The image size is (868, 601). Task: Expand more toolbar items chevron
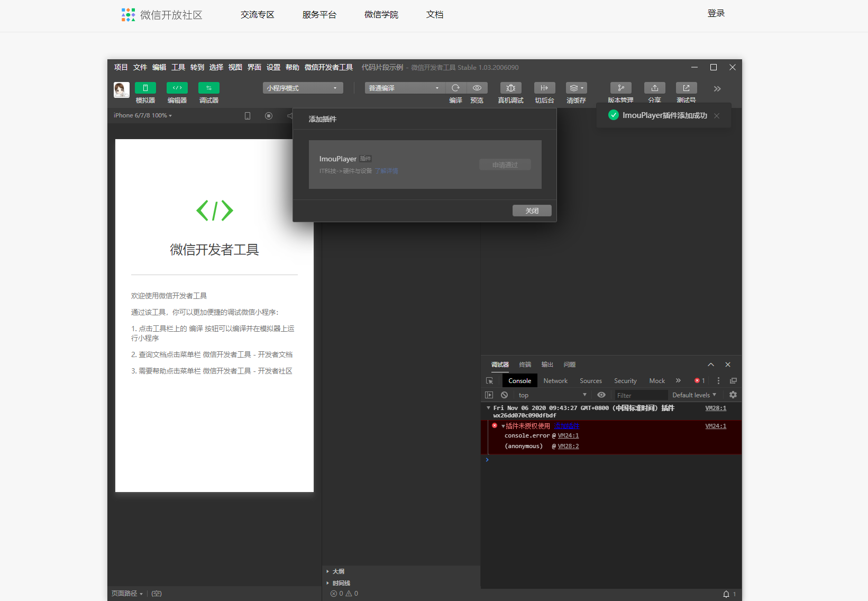pos(717,89)
